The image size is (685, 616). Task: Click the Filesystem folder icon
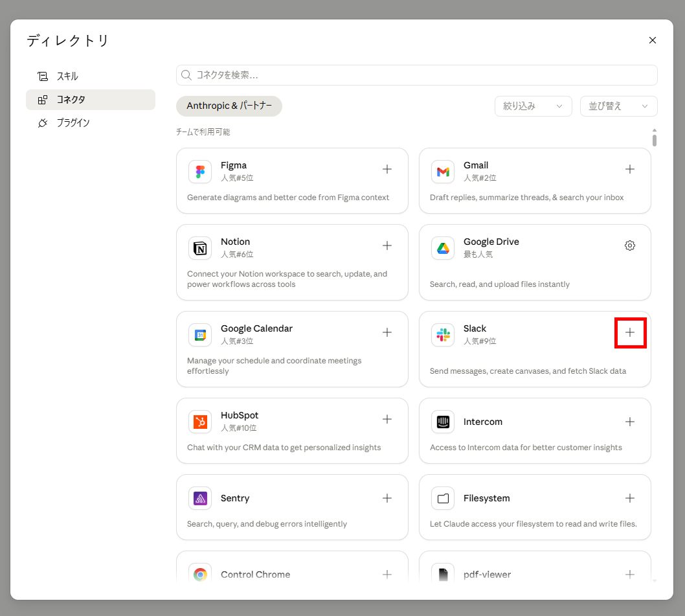(443, 498)
